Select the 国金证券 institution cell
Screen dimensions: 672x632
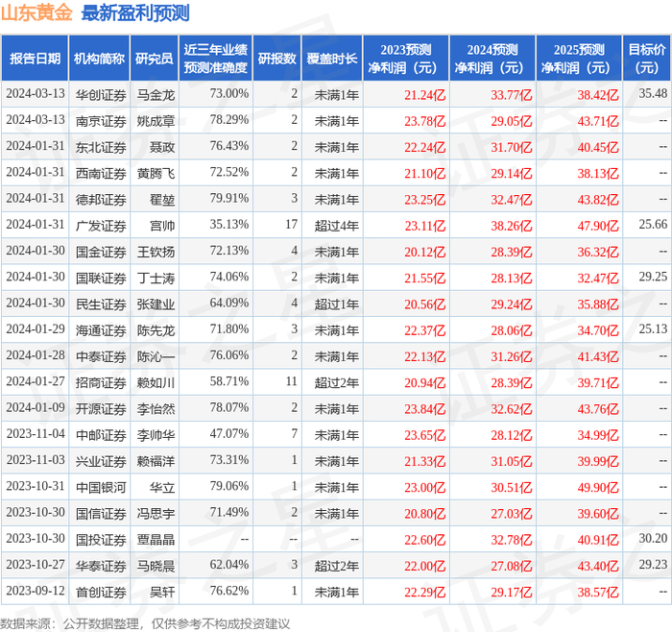pyautogui.click(x=101, y=252)
